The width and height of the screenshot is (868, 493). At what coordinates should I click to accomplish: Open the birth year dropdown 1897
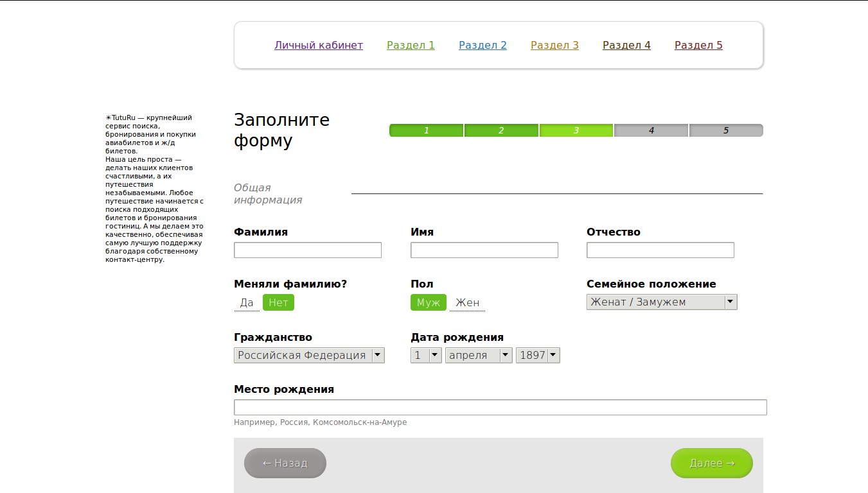click(x=538, y=355)
